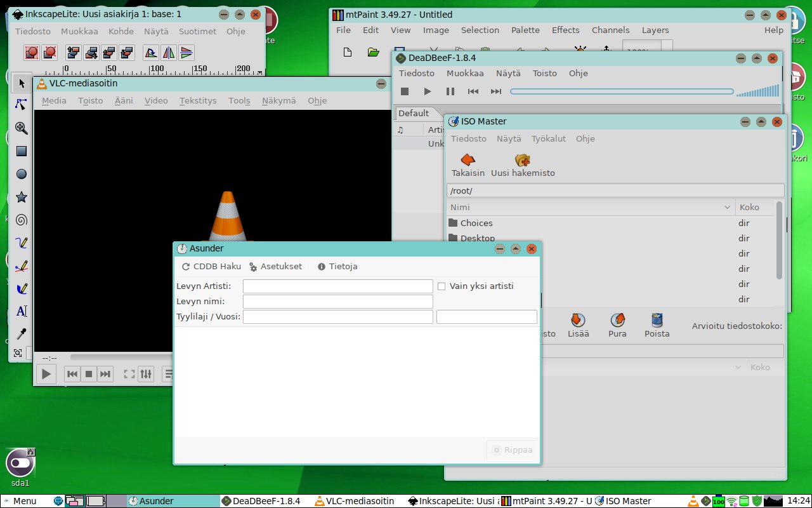Screen dimensions: 812x508
Task: Click the VLC previous track button
Action: [72, 374]
